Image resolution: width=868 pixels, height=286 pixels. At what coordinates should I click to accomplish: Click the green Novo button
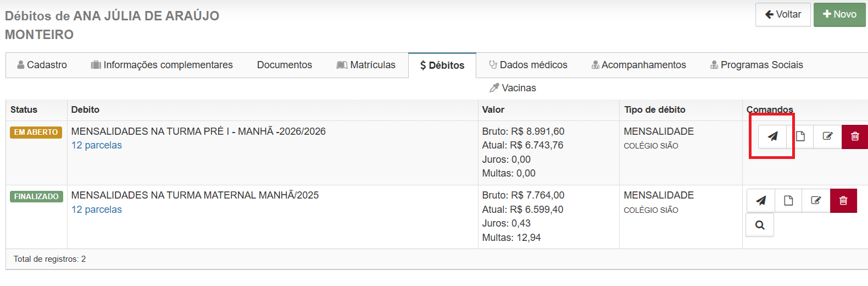pos(839,15)
